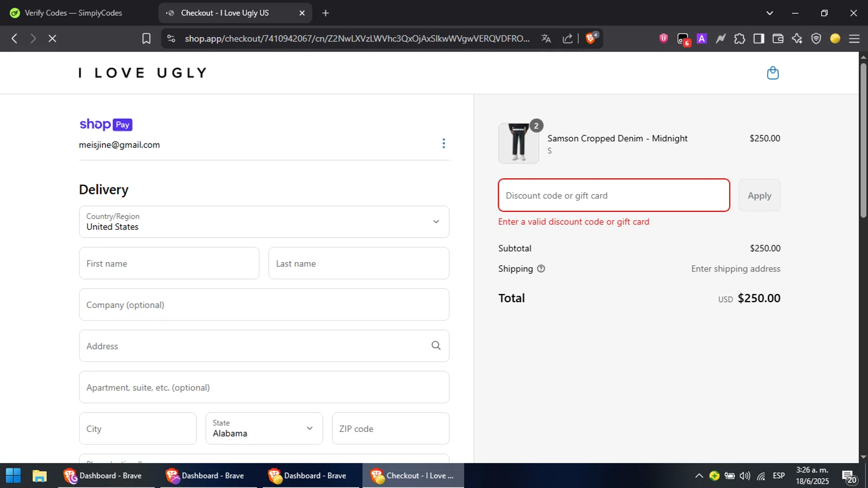
Task: Toggle the browser sidebar panel
Action: [759, 38]
